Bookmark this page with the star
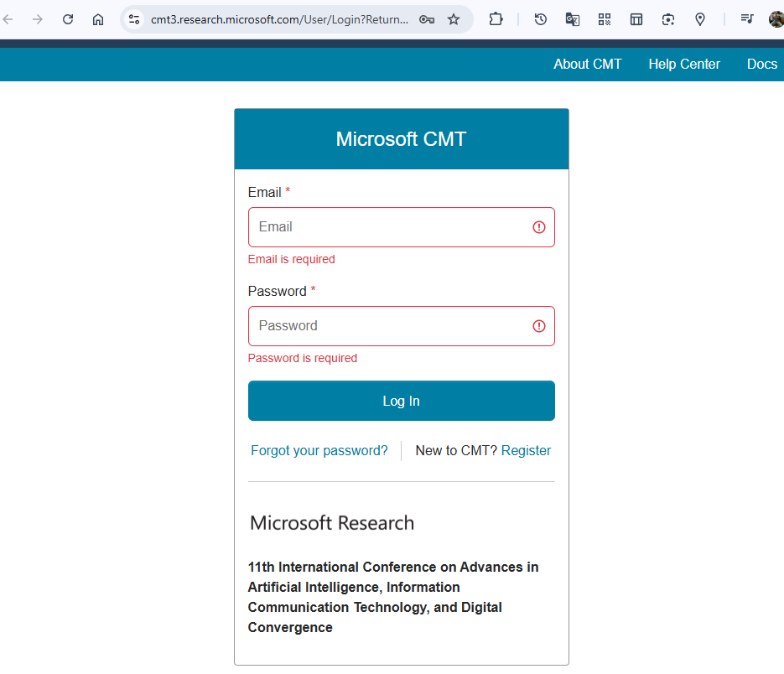The image size is (784, 674). pos(454,19)
